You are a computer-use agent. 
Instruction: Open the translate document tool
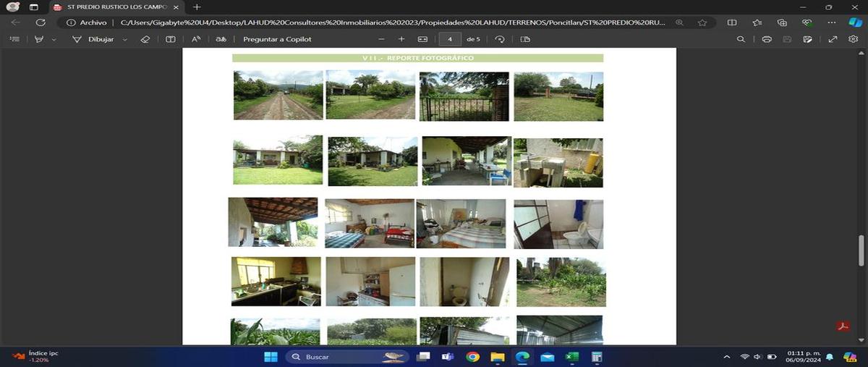[x=221, y=39]
